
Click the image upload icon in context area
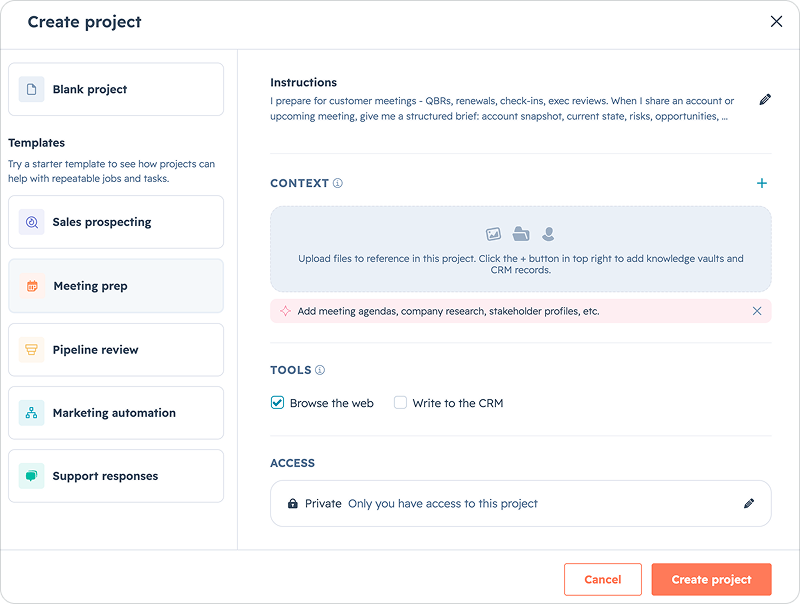493,234
